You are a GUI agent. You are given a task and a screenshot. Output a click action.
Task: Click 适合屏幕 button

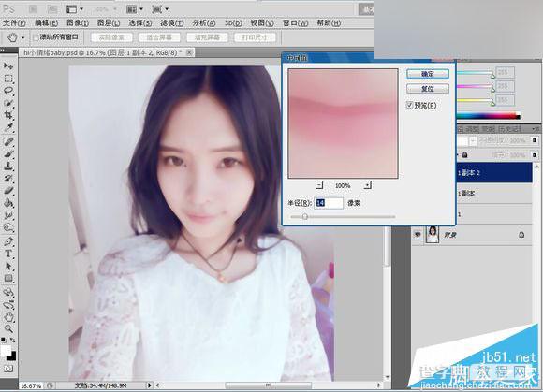click(159, 37)
